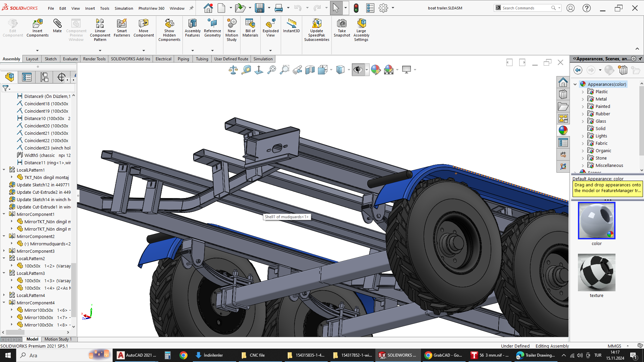
Task: Toggle the Hide/Show Items eye icon
Action: pos(358,70)
